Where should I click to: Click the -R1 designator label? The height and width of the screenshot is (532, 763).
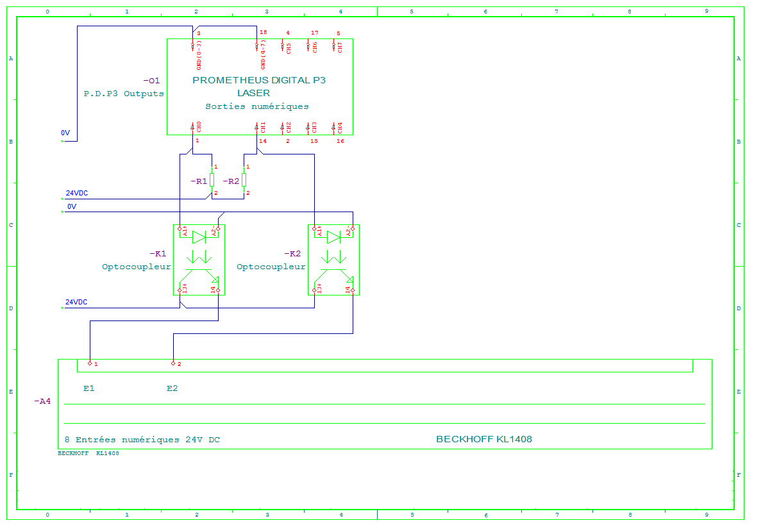pyautogui.click(x=199, y=181)
